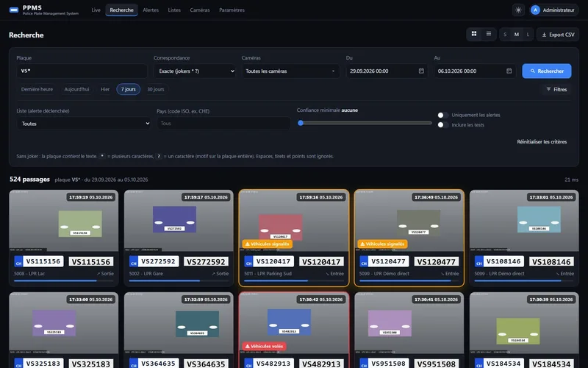Open the Liste (alerte déclenchée) dropdown
This screenshot has width=588, height=368.
click(x=84, y=124)
